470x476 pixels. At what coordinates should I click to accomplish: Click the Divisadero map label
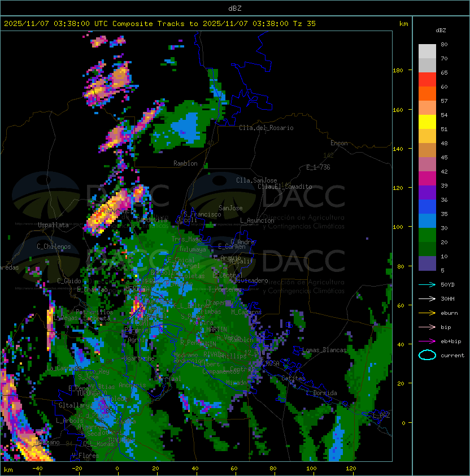[251, 280]
